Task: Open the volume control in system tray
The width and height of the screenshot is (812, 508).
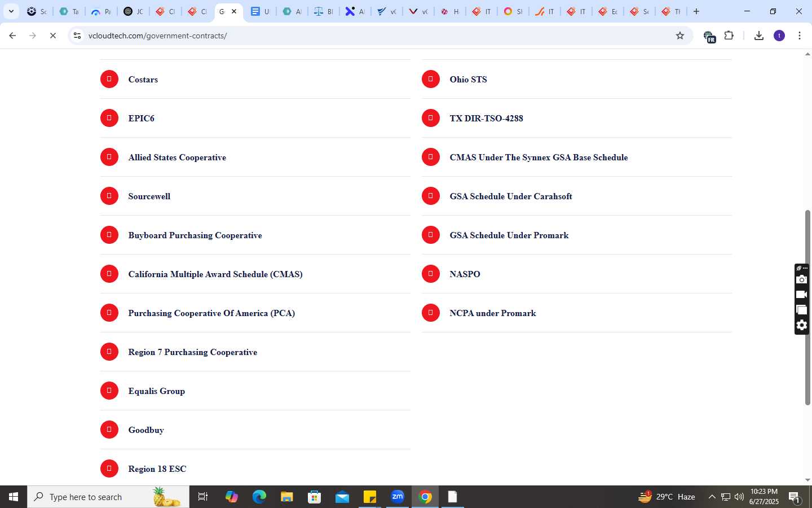Action: click(739, 497)
